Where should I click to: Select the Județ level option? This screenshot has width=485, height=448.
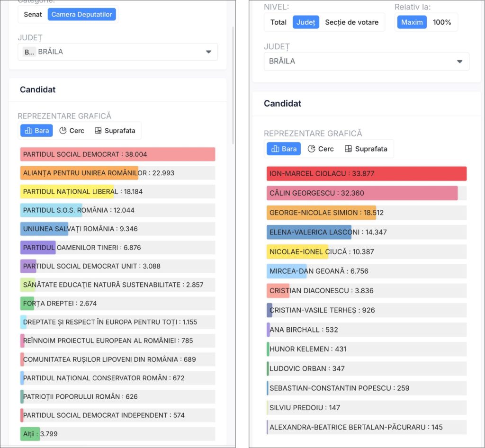pos(306,22)
